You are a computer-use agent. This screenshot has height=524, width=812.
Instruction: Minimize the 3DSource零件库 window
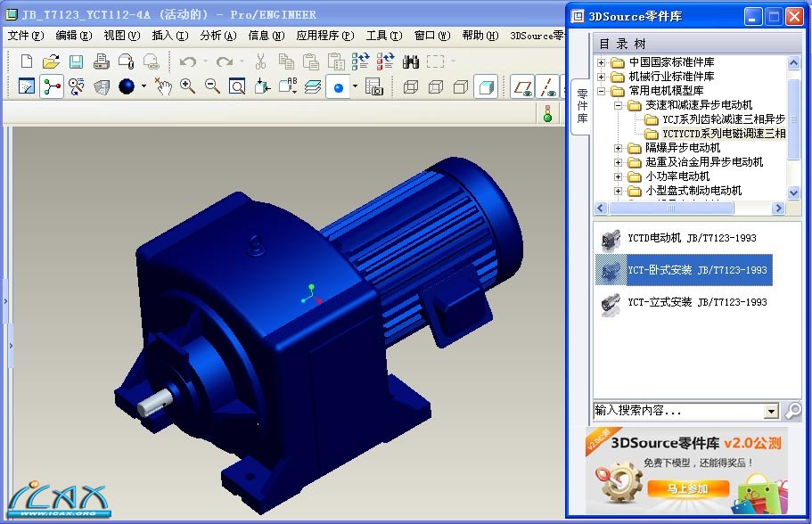753,17
